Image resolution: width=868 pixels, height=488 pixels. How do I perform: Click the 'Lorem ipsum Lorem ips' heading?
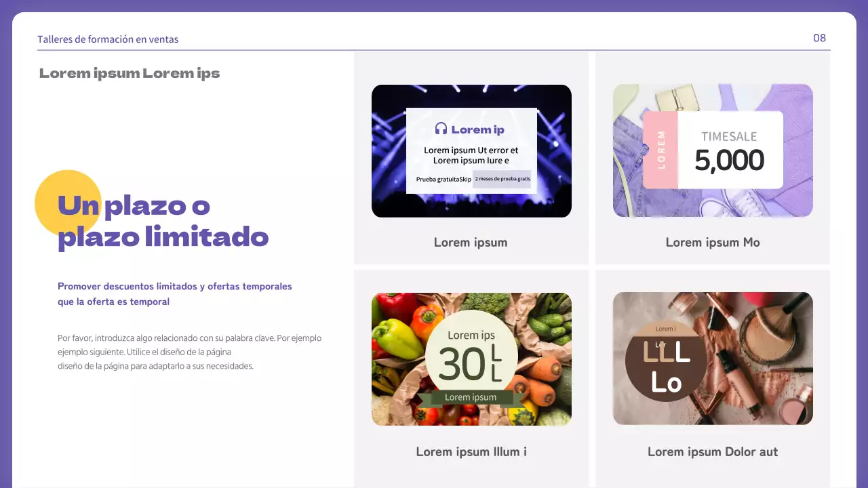pos(130,73)
